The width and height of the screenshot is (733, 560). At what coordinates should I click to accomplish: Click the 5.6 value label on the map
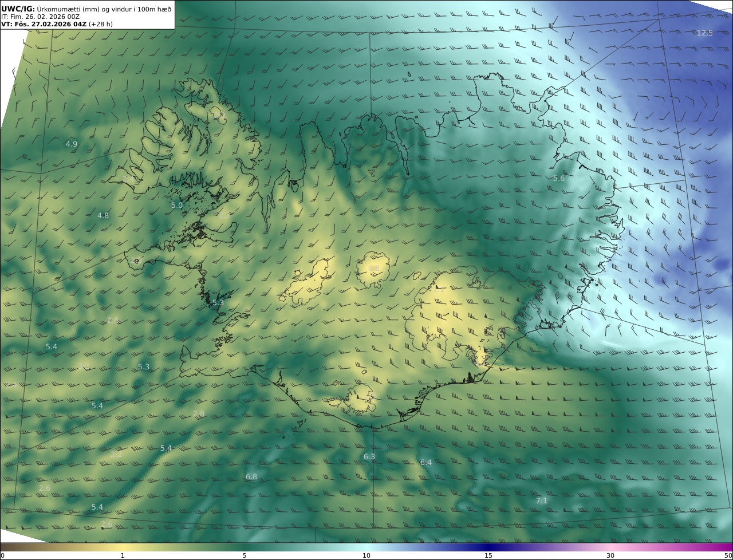tap(559, 179)
